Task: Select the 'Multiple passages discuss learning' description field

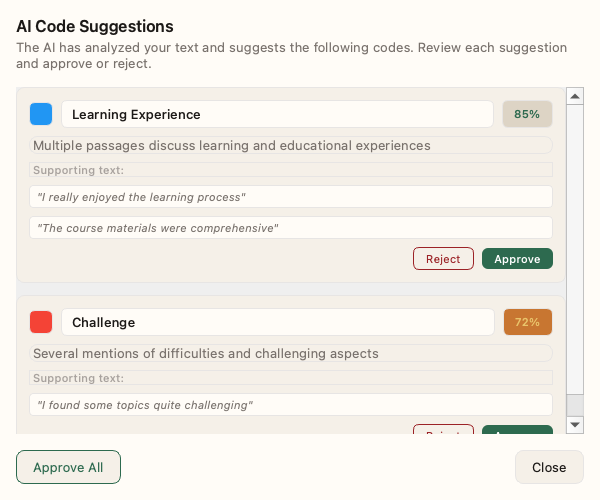Action: [x=291, y=146]
